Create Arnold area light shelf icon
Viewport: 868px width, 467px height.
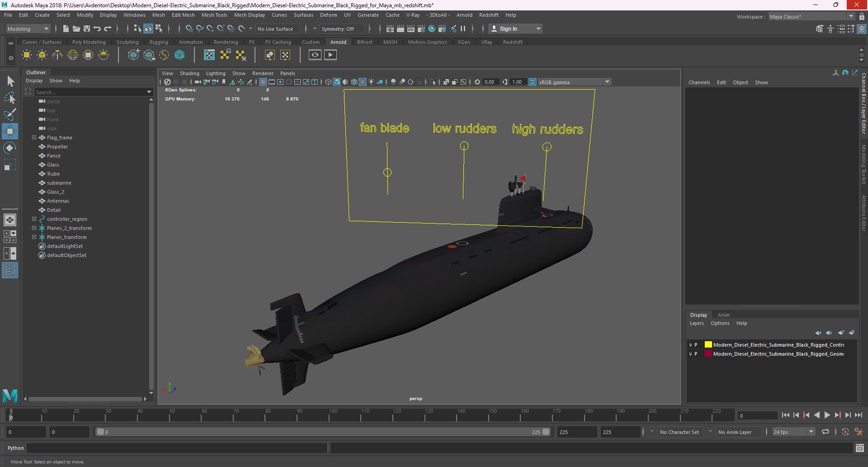coord(27,55)
